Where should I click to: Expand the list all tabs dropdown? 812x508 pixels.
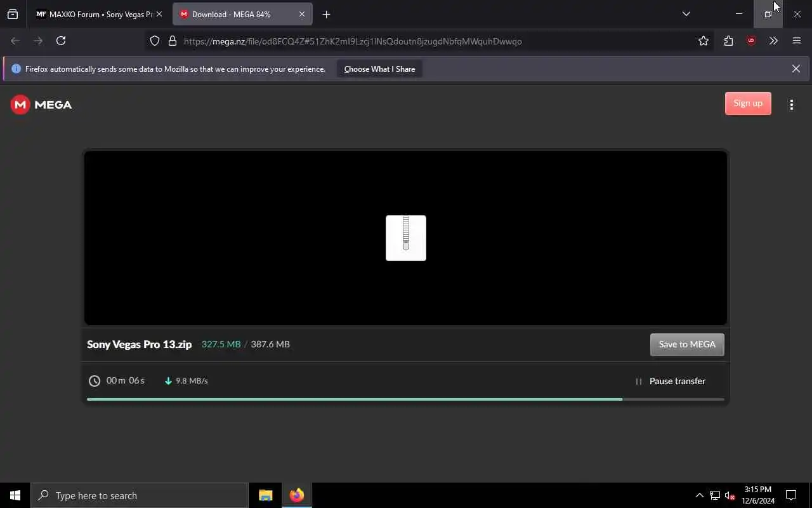click(686, 14)
